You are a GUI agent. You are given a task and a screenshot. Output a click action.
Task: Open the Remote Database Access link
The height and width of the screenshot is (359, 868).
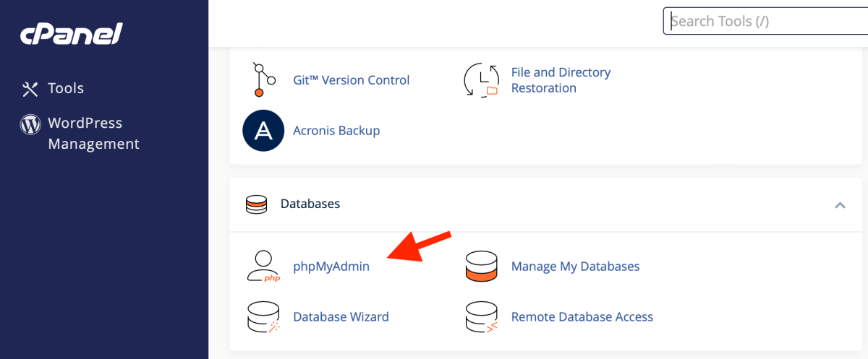[x=582, y=317]
